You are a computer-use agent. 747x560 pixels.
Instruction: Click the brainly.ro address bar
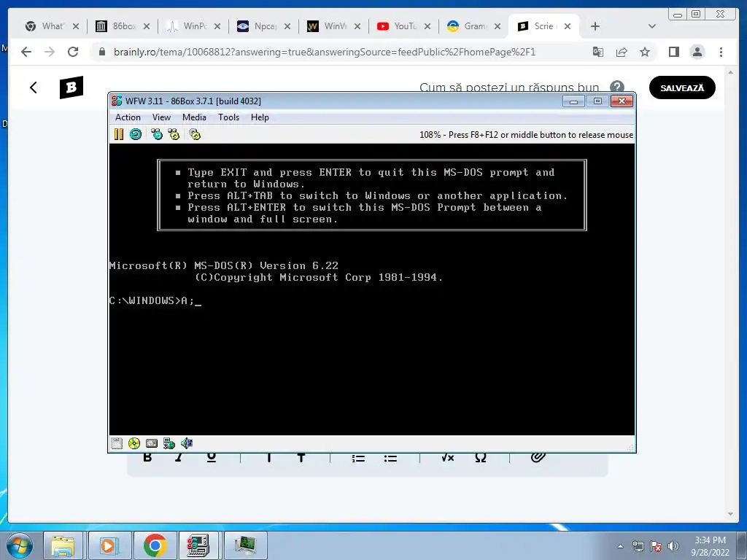324,52
